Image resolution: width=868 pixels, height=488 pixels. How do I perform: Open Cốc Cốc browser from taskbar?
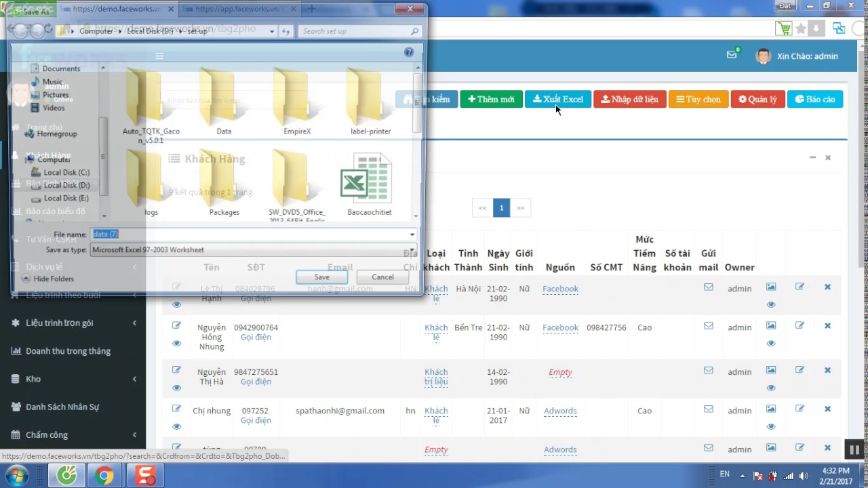[x=66, y=475]
